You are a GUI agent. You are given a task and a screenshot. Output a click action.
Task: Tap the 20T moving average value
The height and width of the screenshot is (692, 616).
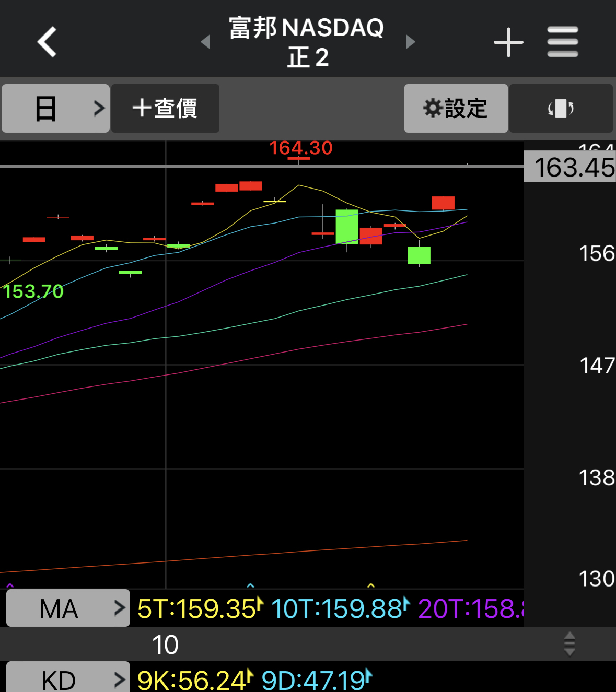pos(470,608)
